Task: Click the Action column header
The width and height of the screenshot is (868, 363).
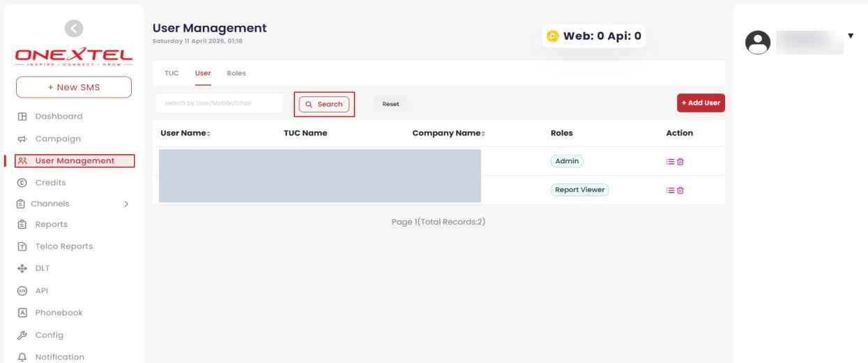Action: tap(680, 133)
